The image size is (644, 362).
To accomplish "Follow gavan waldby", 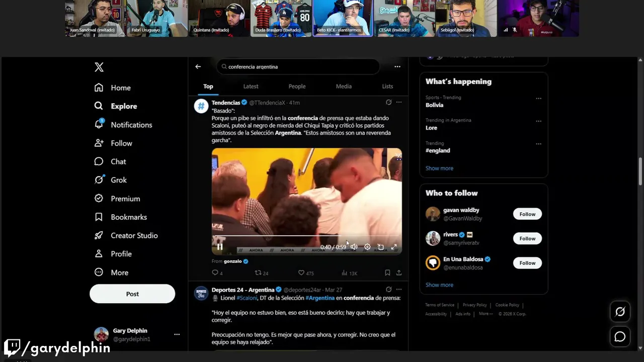I will point(527,214).
